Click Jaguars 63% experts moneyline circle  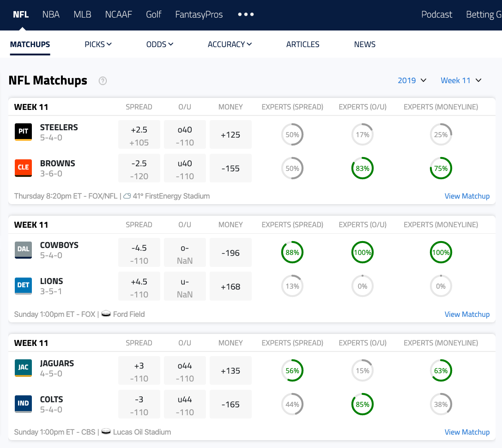click(441, 370)
